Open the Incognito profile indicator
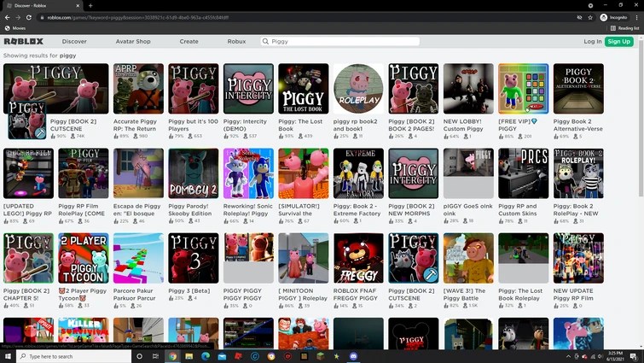The width and height of the screenshot is (644, 363). point(613,18)
